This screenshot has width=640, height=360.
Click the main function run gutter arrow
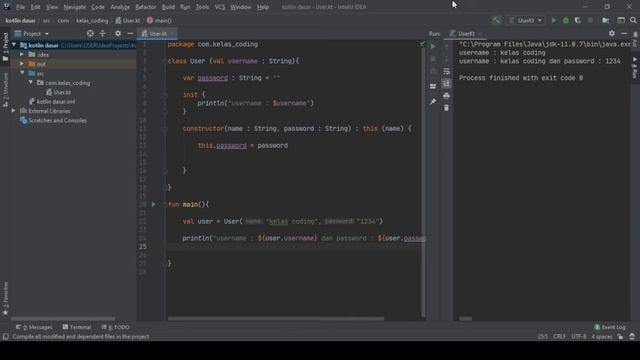pos(153,204)
